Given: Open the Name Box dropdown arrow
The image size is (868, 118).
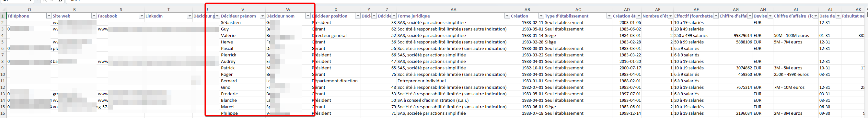Looking at the screenshot, I should tap(30, 1).
